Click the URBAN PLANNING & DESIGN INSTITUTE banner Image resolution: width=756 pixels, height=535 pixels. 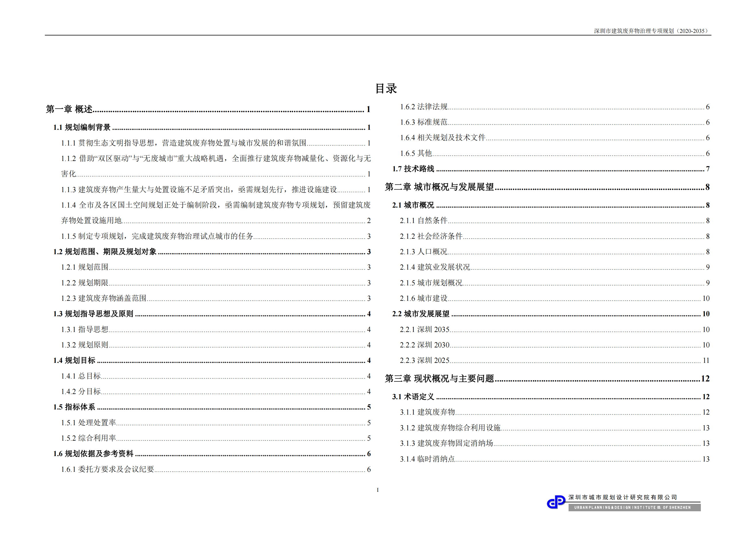coord(635,507)
